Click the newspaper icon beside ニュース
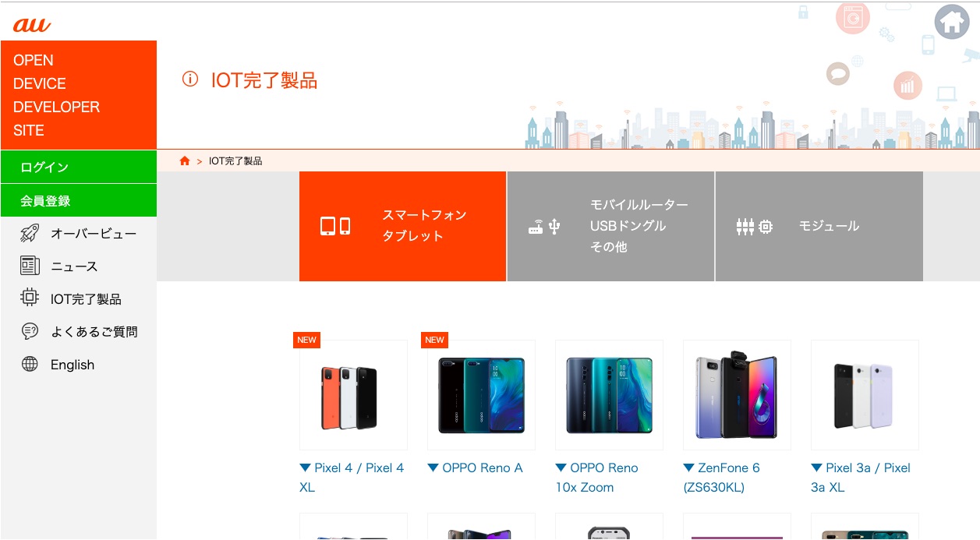The height and width of the screenshot is (540, 980). [30, 266]
